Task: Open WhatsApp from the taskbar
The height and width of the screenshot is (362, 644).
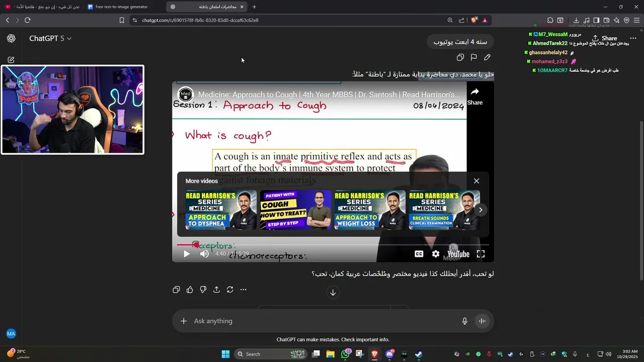Action: coord(345,354)
